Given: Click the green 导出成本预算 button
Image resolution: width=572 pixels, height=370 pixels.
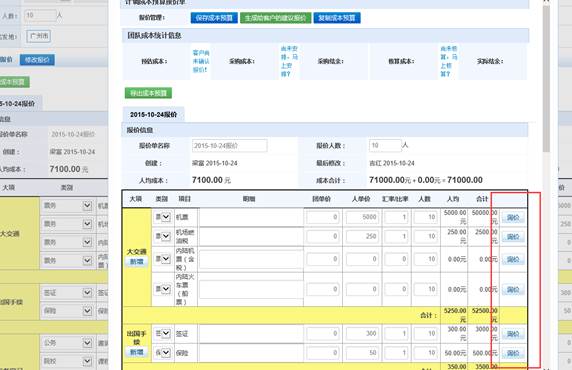Looking at the screenshot, I should 148,93.
